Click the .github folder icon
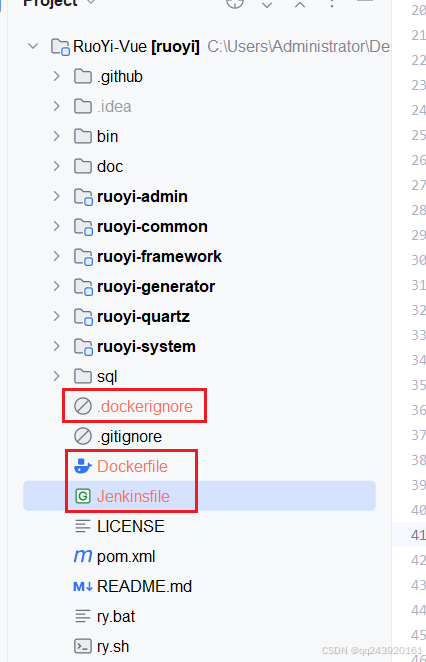Viewport: 426px width, 662px height. click(x=83, y=76)
